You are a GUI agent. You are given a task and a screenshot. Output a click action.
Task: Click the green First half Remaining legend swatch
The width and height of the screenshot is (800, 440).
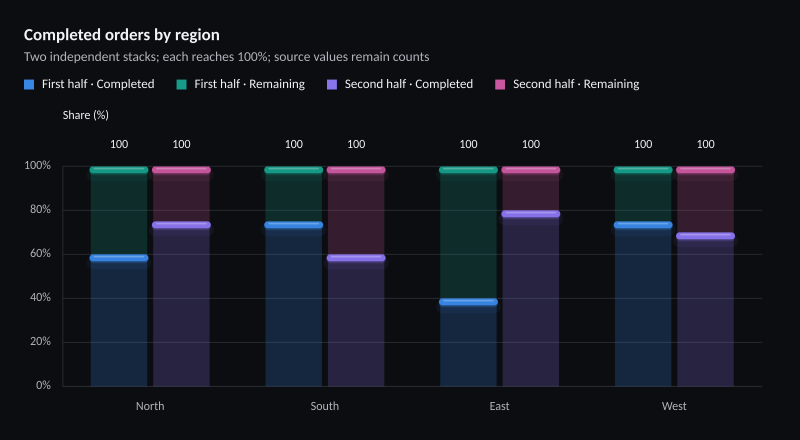point(182,85)
